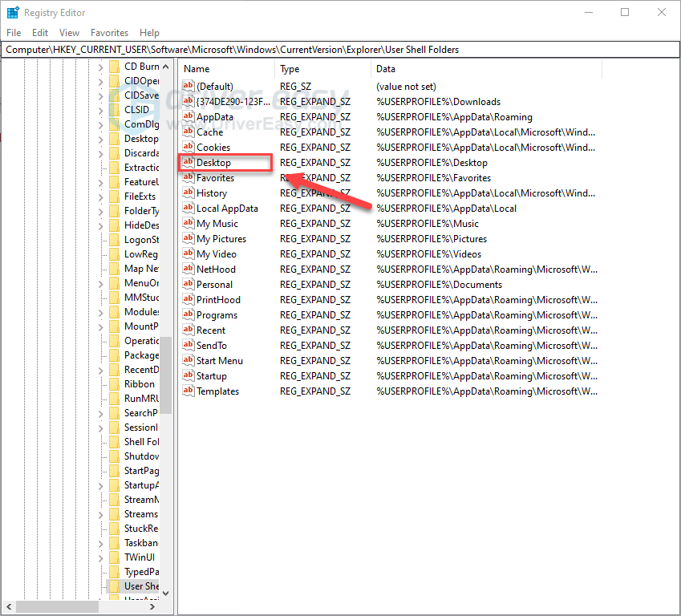Click the tree horizontal scroll-right arrow
The width and height of the screenshot is (681, 616).
click(152, 606)
